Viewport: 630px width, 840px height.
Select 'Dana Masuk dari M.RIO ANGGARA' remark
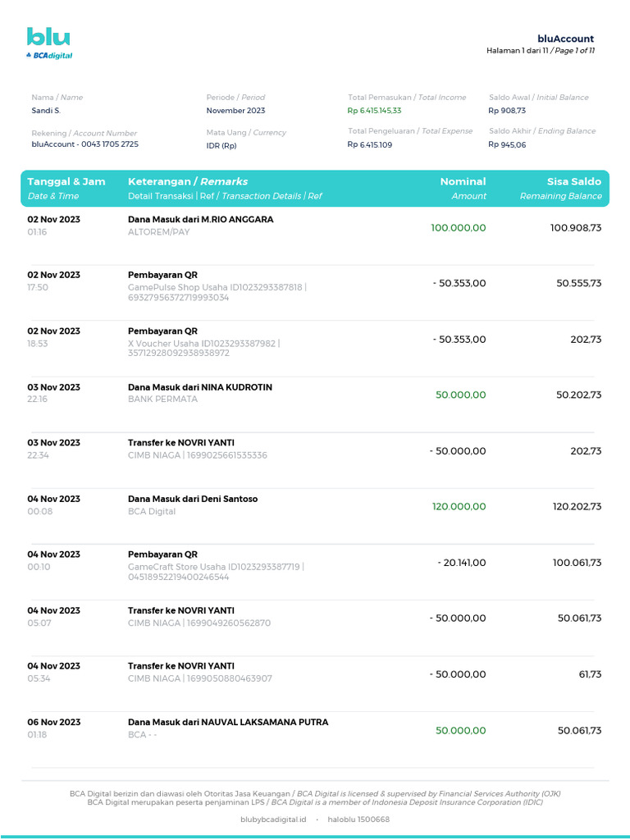click(x=200, y=219)
